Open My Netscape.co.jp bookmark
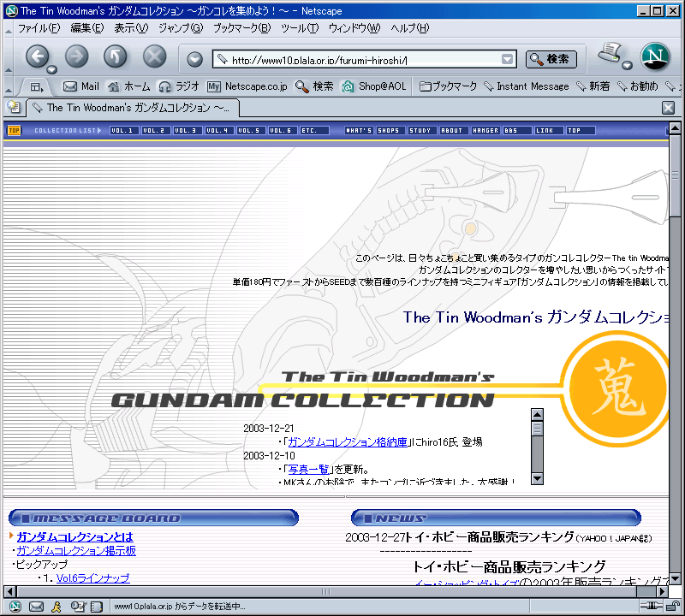Image resolution: width=685 pixels, height=616 pixels. click(247, 86)
